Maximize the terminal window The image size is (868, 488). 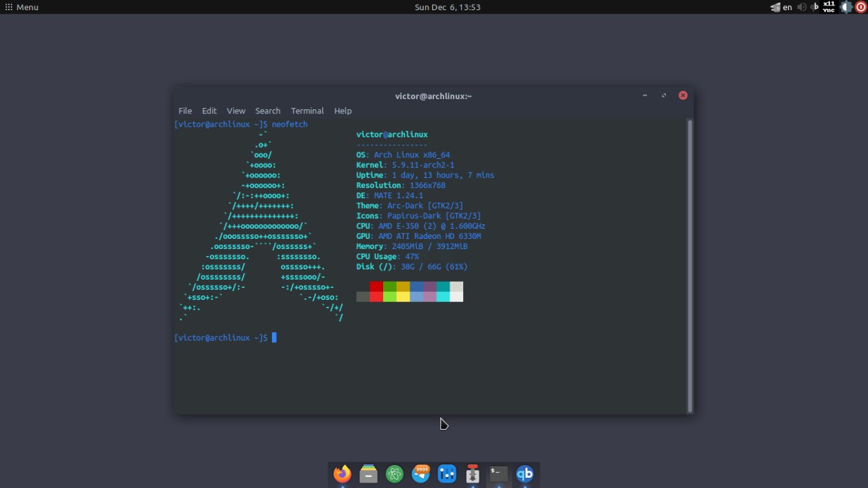[664, 96]
